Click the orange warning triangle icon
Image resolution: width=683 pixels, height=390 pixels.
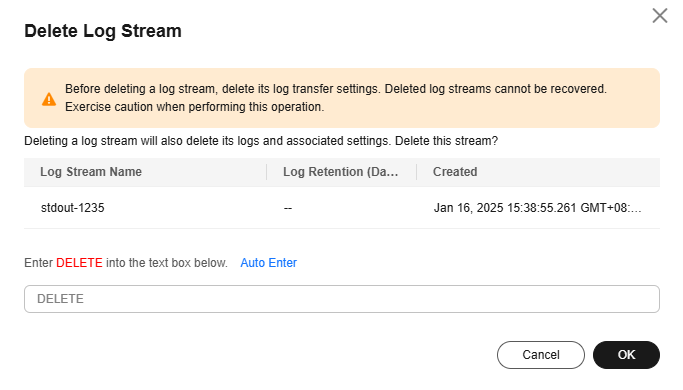49,99
